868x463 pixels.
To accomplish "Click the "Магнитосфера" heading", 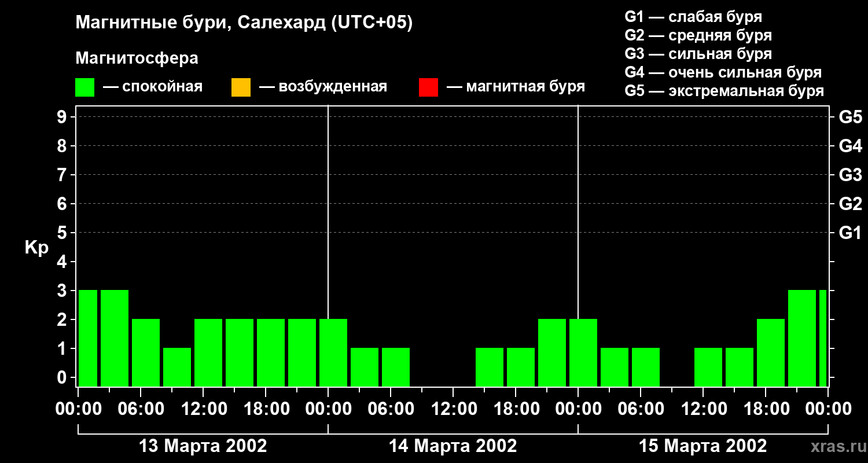I will (137, 58).
